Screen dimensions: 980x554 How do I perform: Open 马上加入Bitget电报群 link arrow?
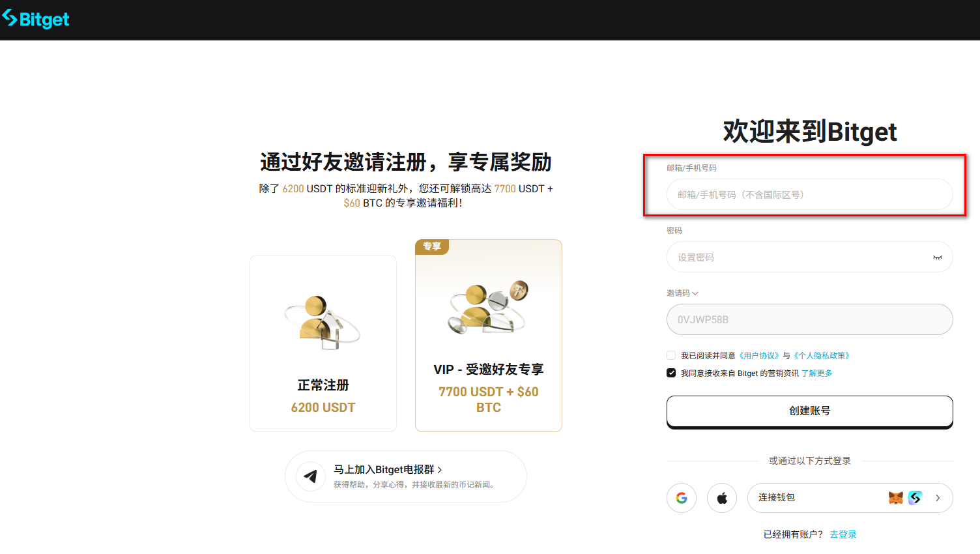pos(440,469)
